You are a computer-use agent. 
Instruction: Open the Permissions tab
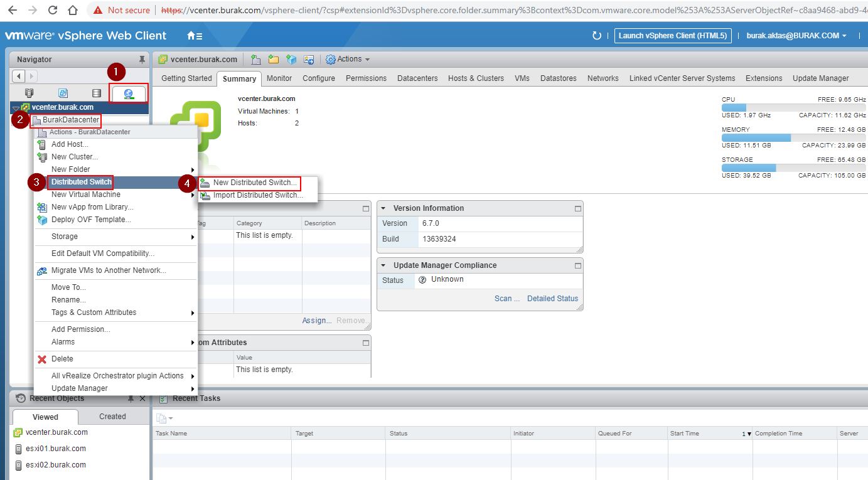[366, 78]
